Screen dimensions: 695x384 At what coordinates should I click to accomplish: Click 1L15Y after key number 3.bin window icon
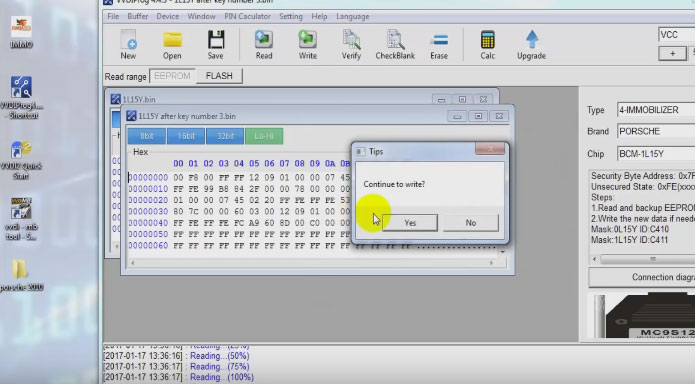point(131,116)
